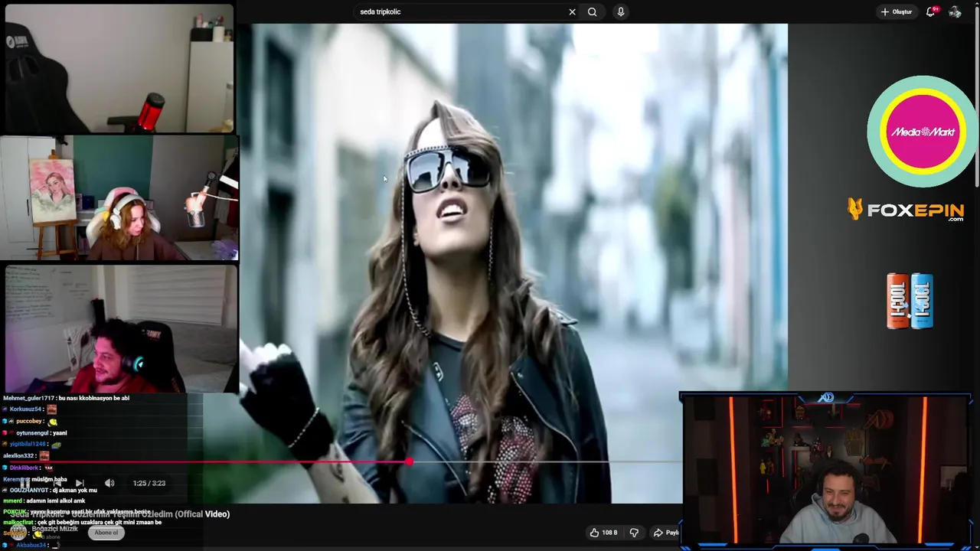Pause the video with pause button
This screenshot has width=980, height=551.
[25, 483]
